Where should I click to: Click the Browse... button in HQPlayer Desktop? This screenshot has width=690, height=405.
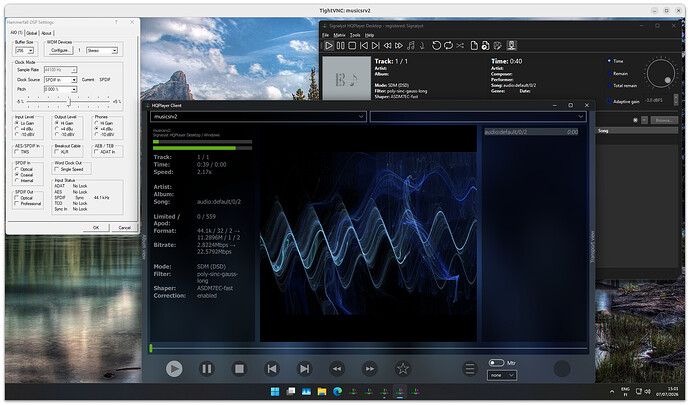coord(664,120)
